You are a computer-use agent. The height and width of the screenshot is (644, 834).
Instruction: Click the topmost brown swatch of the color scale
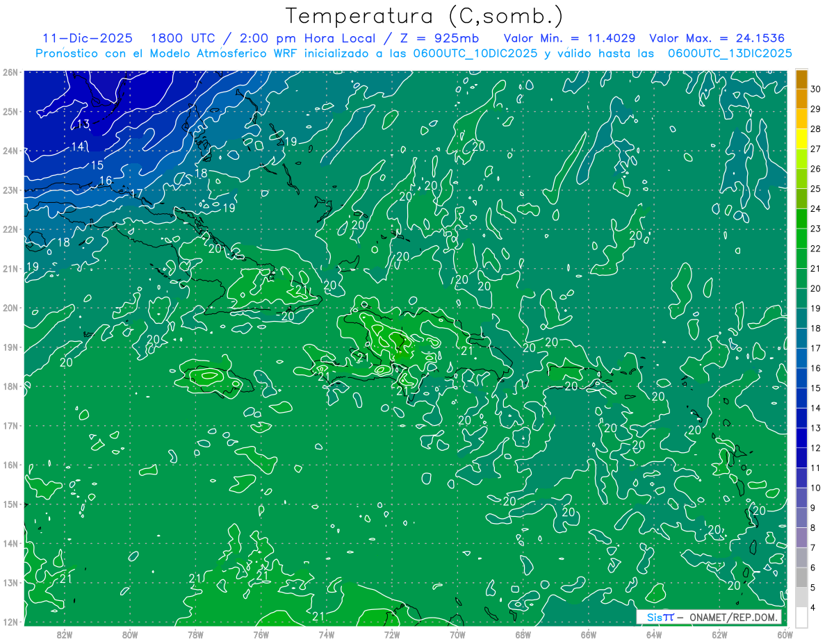click(x=801, y=80)
